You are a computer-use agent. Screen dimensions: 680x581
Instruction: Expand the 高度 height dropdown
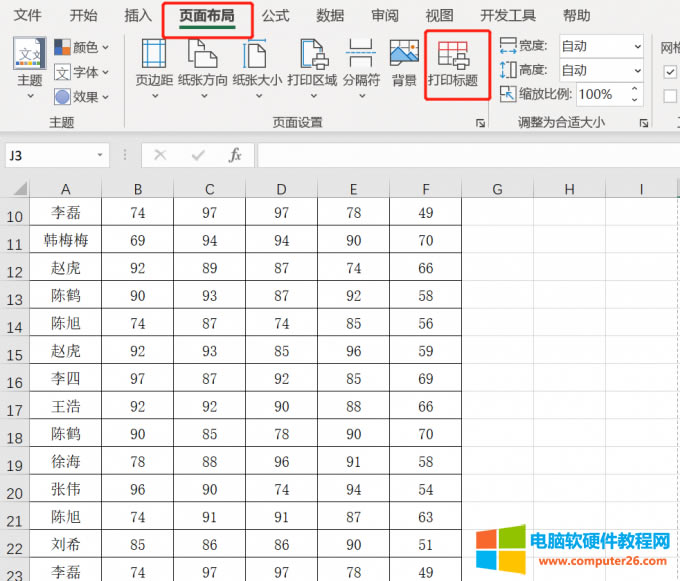coord(636,70)
